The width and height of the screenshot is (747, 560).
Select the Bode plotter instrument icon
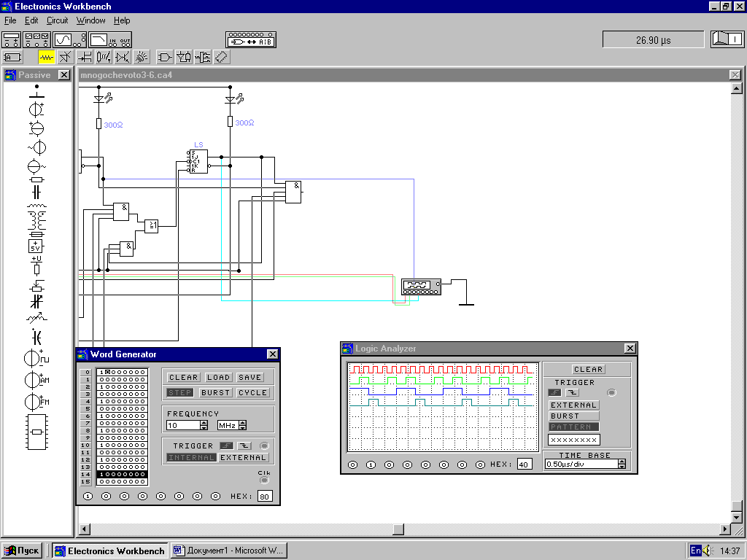coord(110,40)
